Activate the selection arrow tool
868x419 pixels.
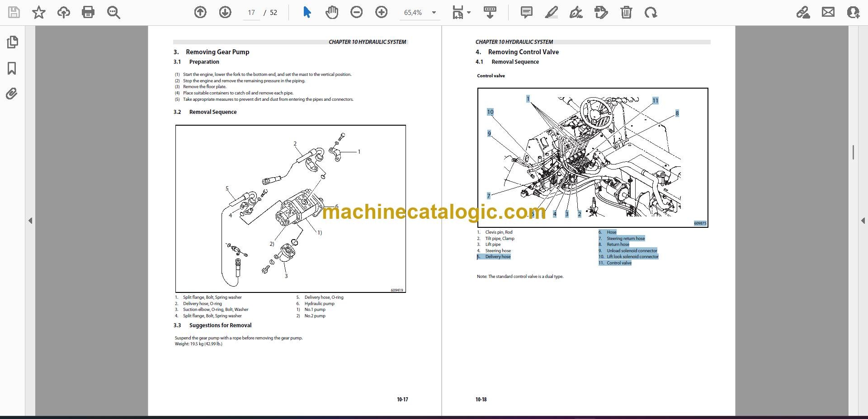(x=307, y=12)
